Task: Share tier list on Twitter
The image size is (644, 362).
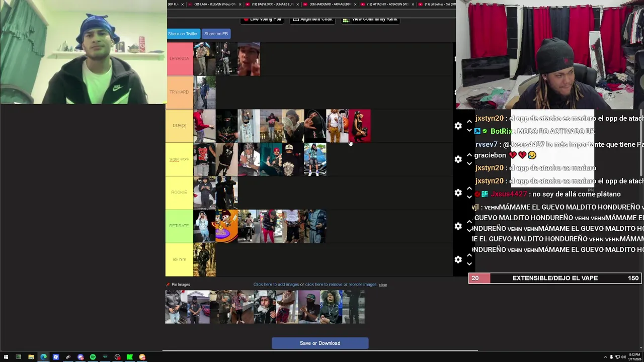Action: (x=183, y=34)
